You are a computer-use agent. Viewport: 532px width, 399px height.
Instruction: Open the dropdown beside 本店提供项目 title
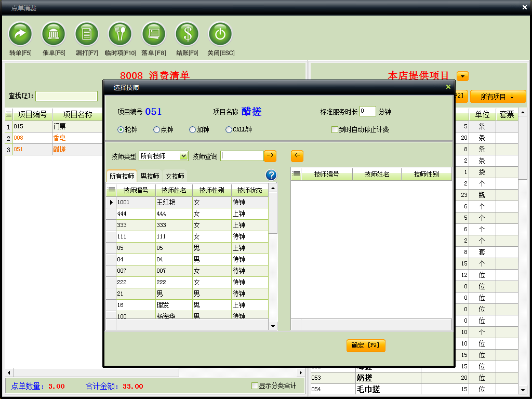coord(462,76)
